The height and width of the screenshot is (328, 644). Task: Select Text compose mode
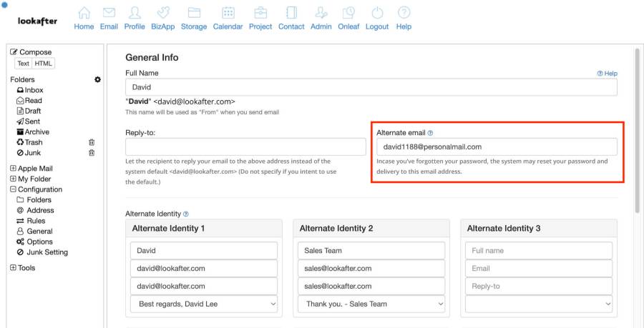click(x=24, y=64)
